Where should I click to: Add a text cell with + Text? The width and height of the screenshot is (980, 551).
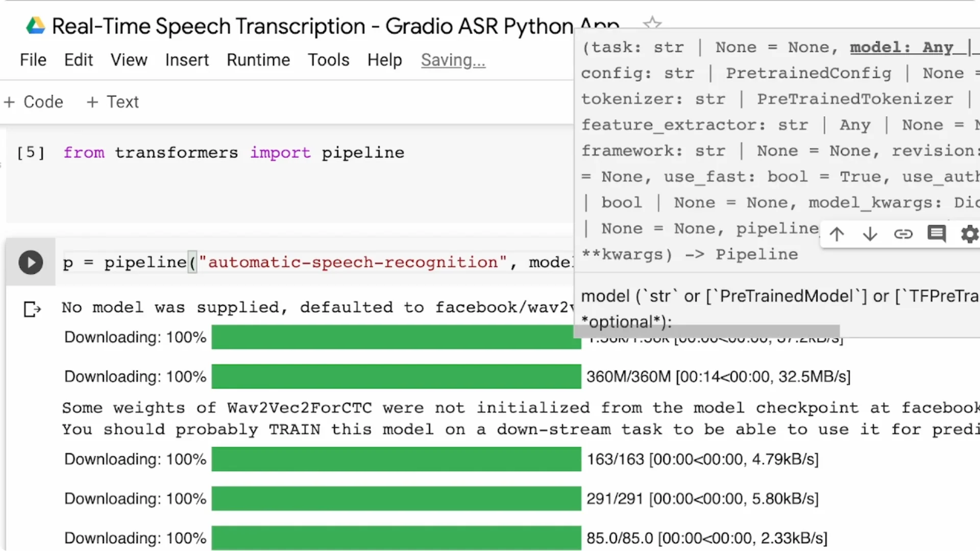(x=112, y=102)
